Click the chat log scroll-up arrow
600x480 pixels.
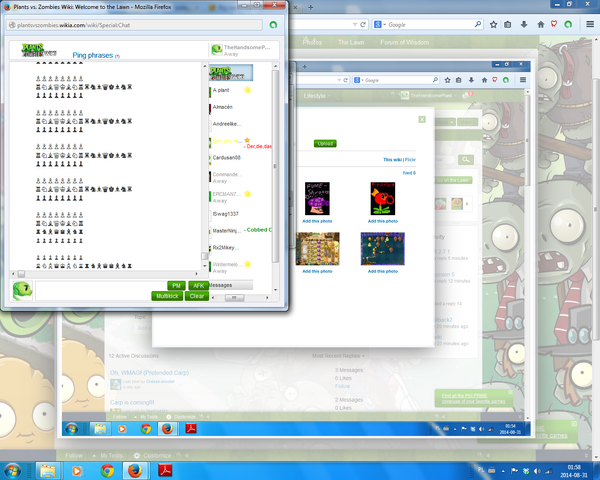click(205, 66)
